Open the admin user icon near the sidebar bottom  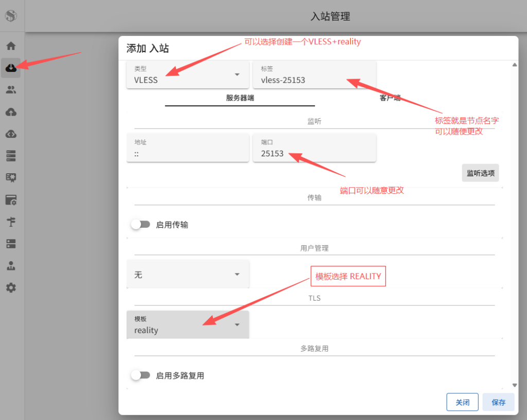[11, 265]
